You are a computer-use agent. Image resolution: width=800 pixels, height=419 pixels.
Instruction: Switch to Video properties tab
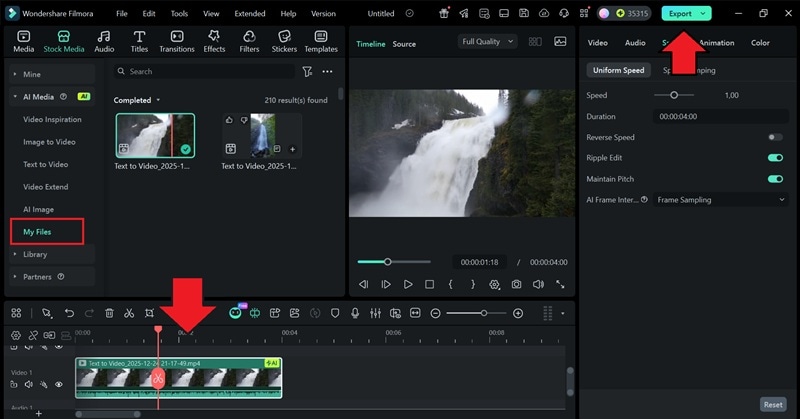click(x=597, y=43)
